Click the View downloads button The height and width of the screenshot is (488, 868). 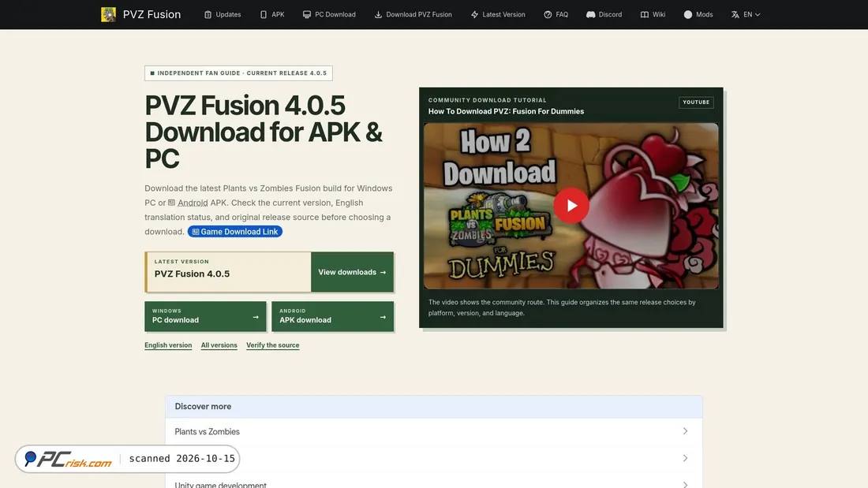pyautogui.click(x=352, y=272)
